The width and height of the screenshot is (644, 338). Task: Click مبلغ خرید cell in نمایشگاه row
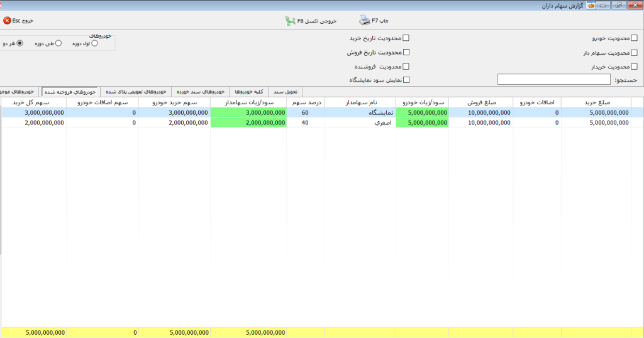pos(597,112)
